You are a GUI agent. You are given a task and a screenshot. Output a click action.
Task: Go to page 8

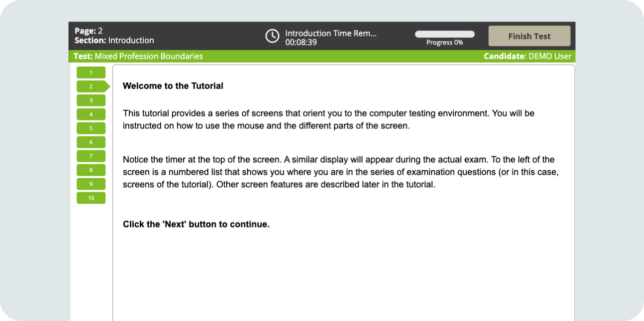tap(91, 170)
